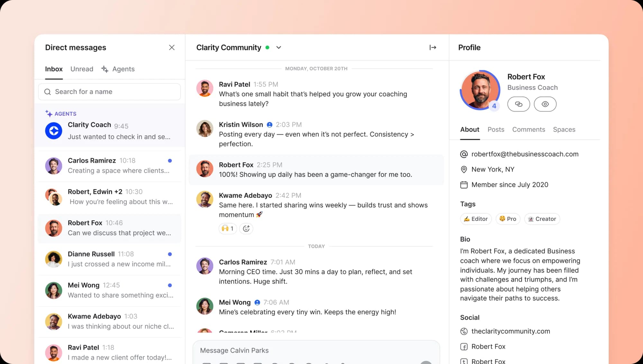Click Robert Fox's large profile picture
This screenshot has height=364, width=643.
click(x=480, y=90)
